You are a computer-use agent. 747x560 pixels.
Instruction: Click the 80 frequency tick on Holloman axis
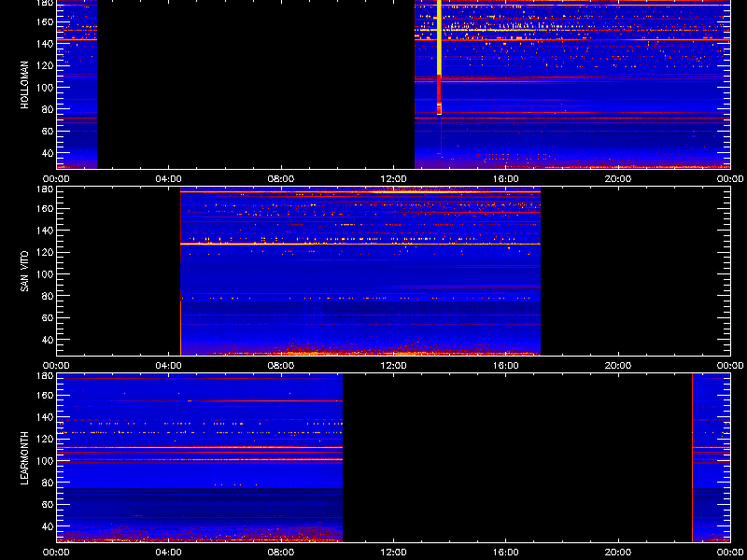tap(48, 109)
